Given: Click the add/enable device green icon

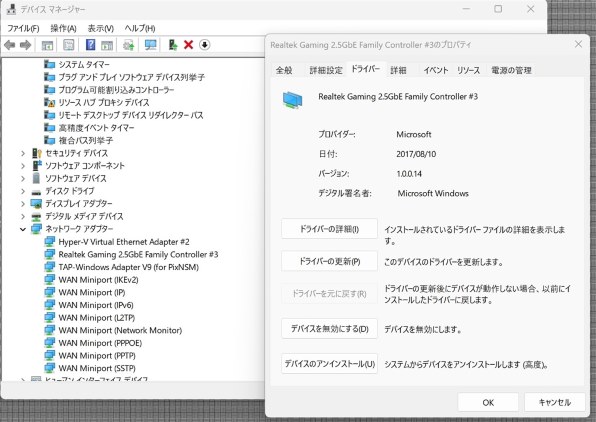Looking at the screenshot, I should click(x=173, y=45).
